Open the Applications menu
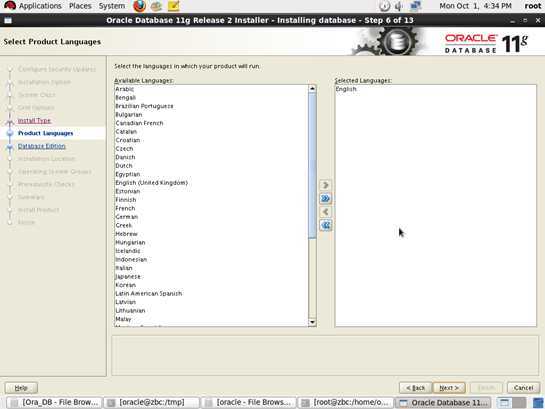Screen dimensions: 545x409 (40, 6)
